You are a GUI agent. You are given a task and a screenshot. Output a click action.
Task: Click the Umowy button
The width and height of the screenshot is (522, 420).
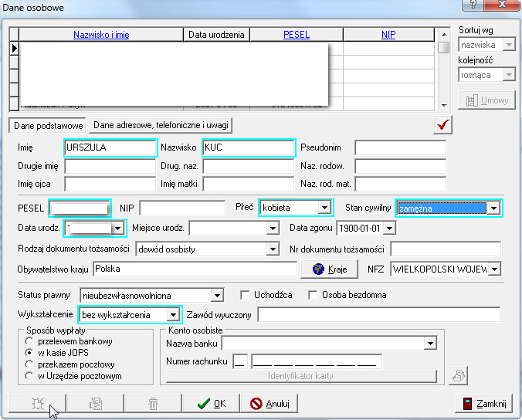click(x=486, y=100)
